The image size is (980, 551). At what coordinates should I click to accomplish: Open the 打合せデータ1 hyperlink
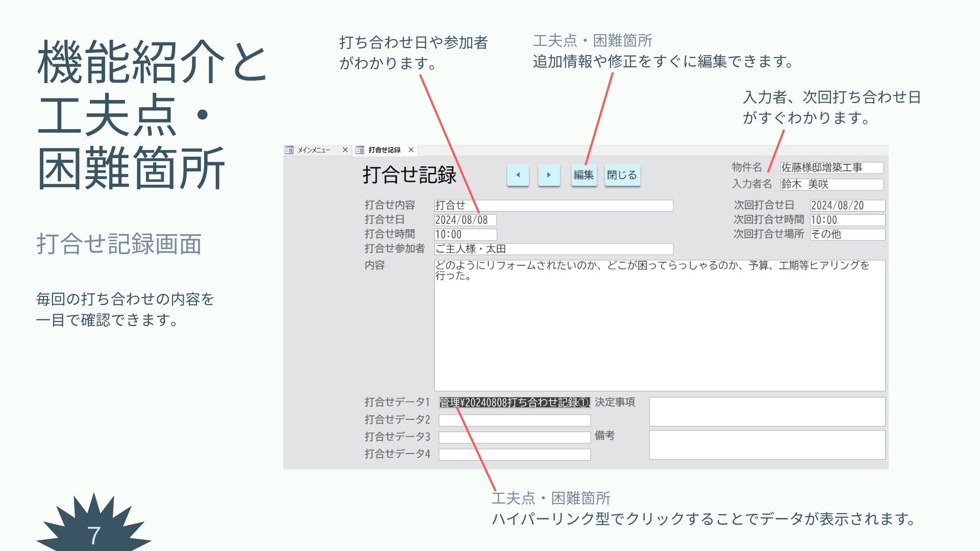click(514, 403)
